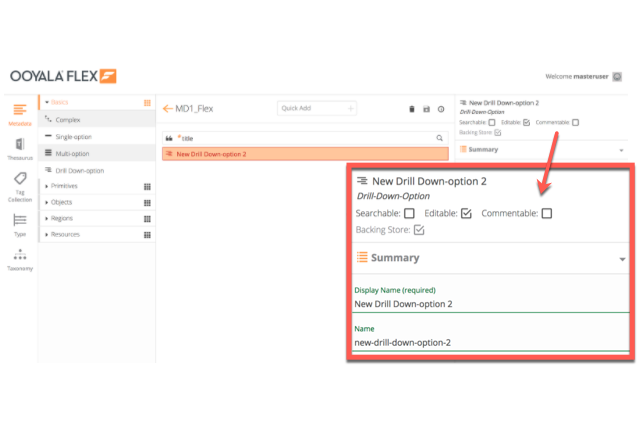
Task: Open the history clock icon in the toolbar
Action: click(441, 108)
